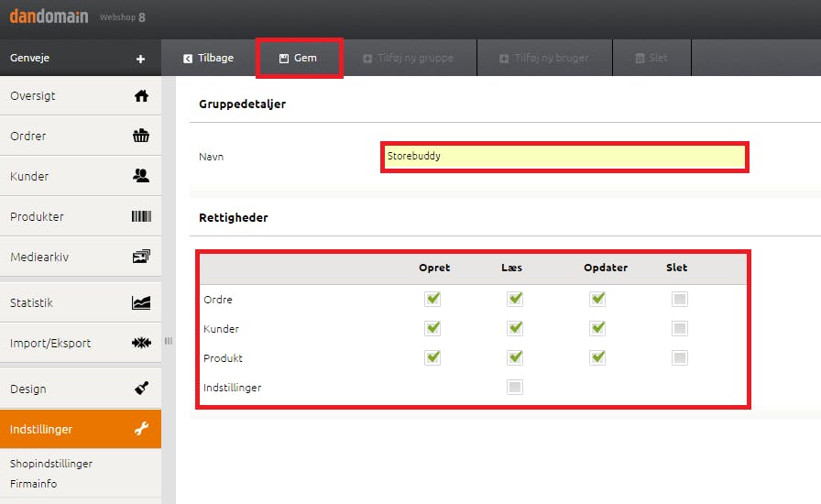Viewport: 821px width, 504px height.
Task: Open the Design menu item
Action: (81, 389)
